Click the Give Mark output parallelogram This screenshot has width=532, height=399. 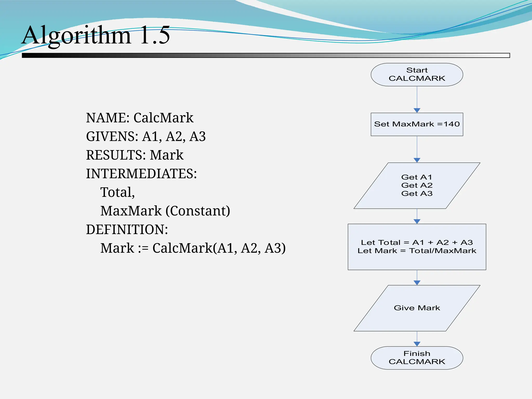pyautogui.click(x=417, y=308)
